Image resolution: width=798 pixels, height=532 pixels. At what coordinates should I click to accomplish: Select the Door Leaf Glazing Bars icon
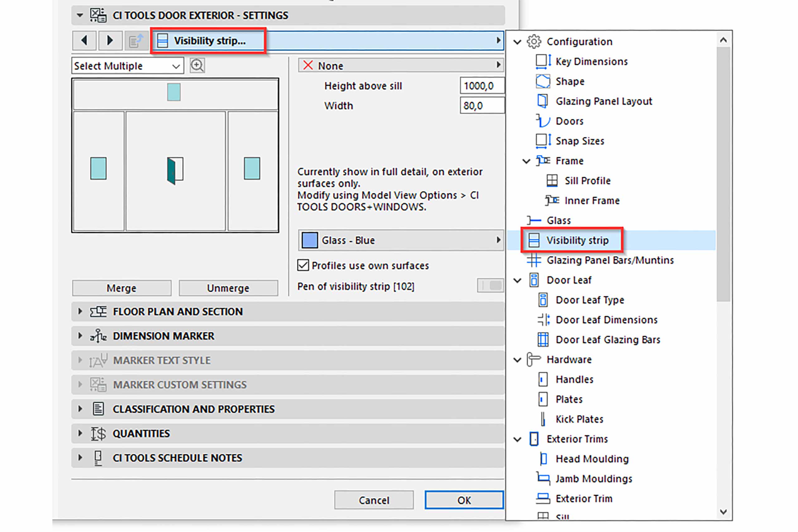pos(543,339)
